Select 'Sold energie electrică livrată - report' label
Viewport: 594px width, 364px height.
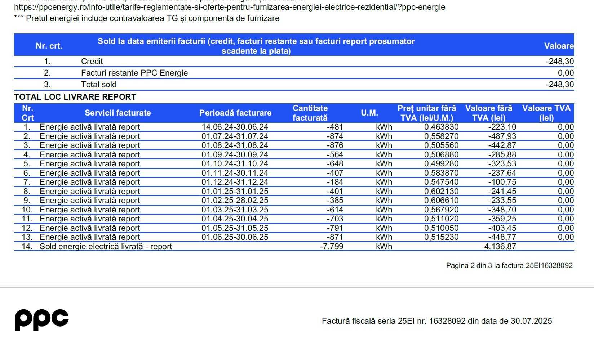pos(106,247)
